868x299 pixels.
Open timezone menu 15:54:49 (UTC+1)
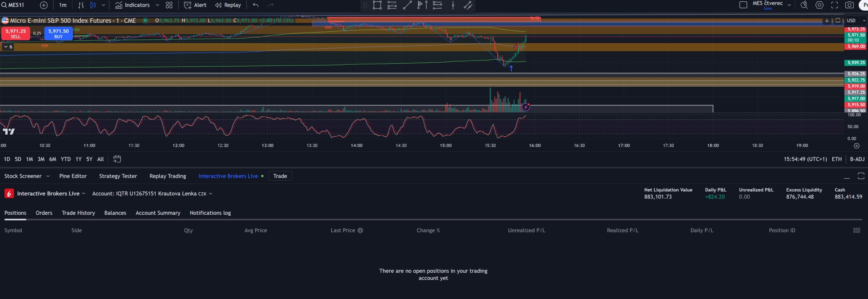coord(805,159)
